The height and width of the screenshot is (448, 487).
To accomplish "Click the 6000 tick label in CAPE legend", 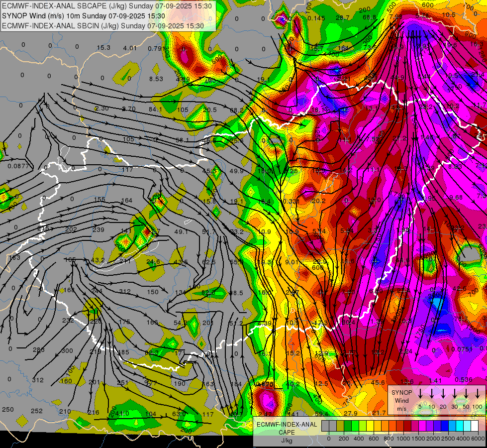I will tap(478, 439).
